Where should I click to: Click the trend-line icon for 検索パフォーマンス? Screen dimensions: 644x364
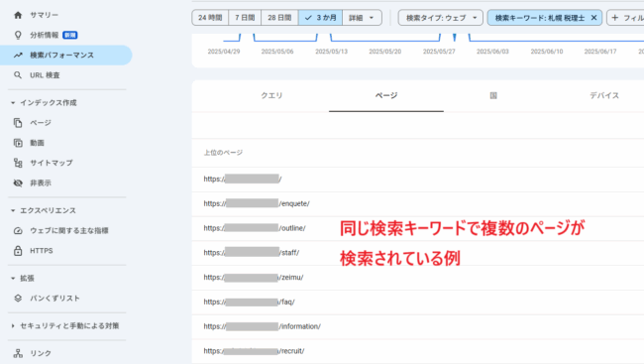[18, 56]
